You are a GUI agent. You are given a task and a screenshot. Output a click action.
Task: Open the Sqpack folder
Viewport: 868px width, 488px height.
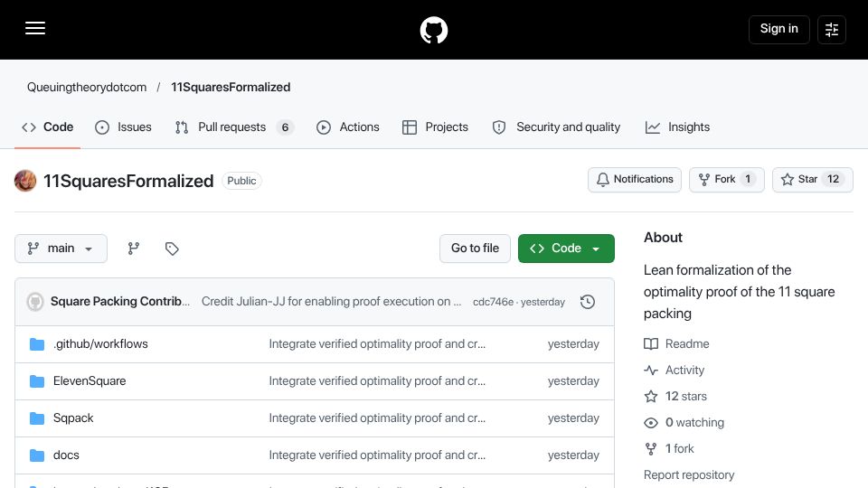coord(73,418)
